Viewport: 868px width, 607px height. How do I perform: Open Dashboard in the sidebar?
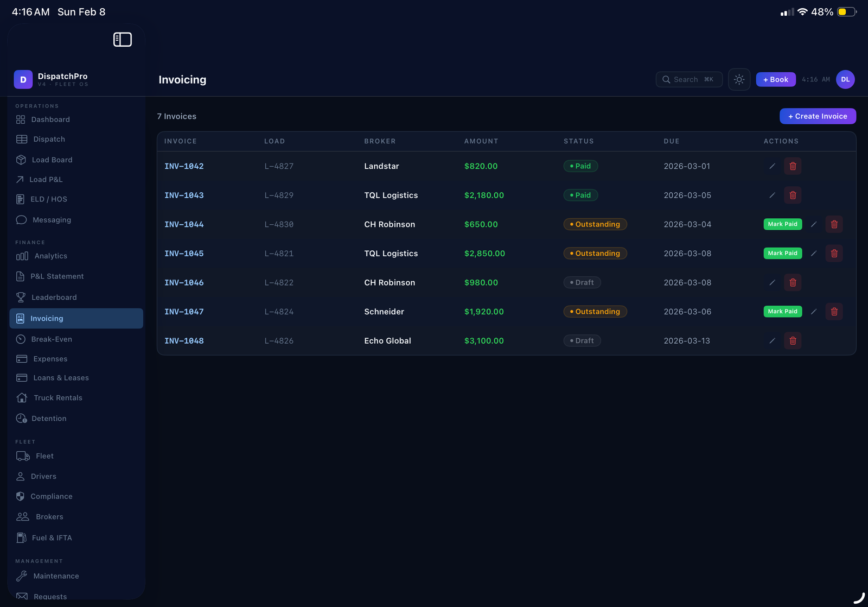50,119
